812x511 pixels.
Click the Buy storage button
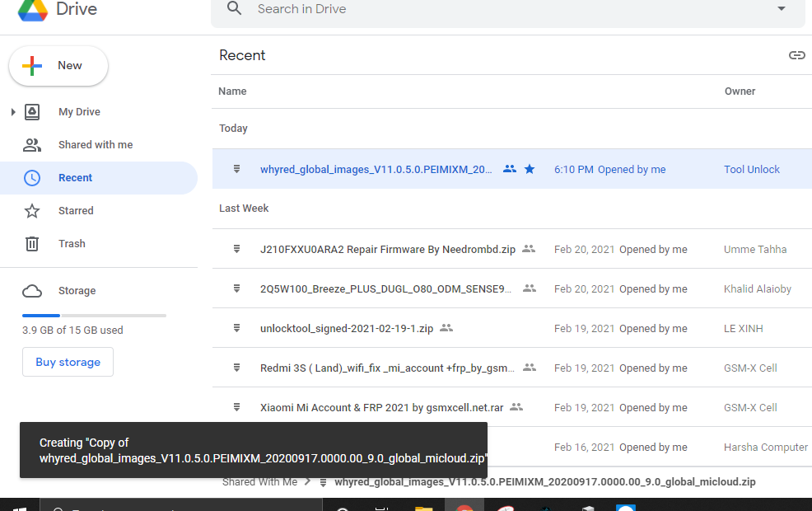pyautogui.click(x=68, y=362)
